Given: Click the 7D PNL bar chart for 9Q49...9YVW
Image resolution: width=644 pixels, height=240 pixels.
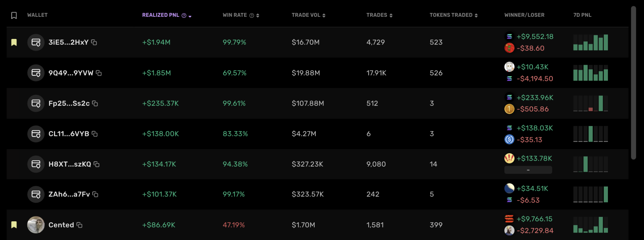Looking at the screenshot, I should (590, 73).
